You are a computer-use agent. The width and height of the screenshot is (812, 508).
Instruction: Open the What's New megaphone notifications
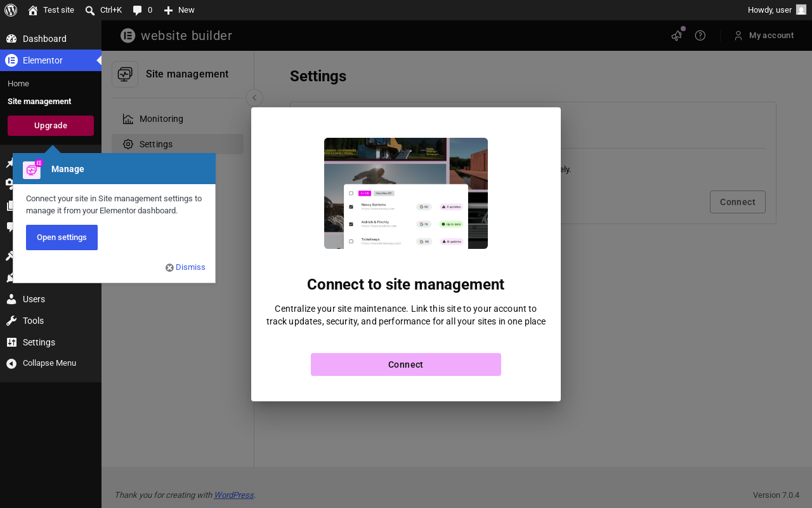coord(677,36)
